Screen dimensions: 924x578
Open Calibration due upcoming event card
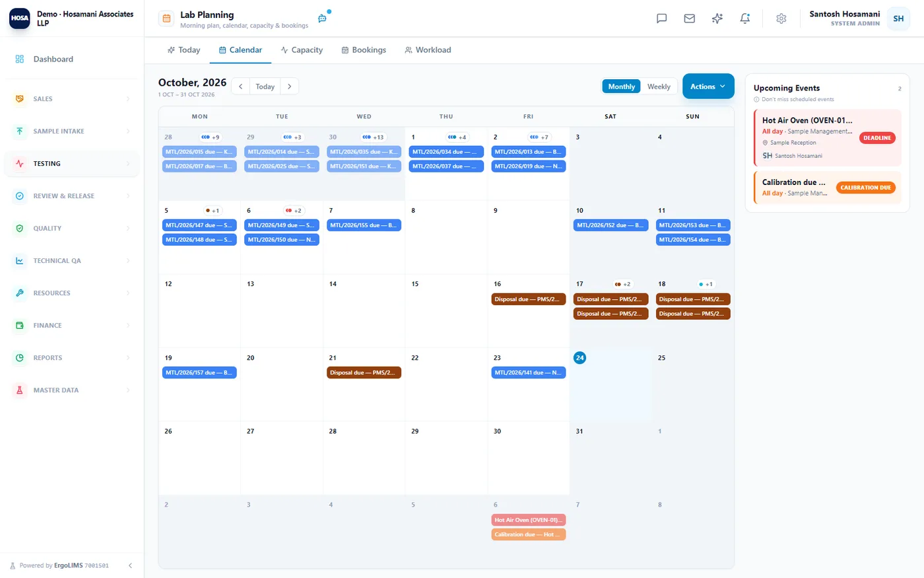828,188
